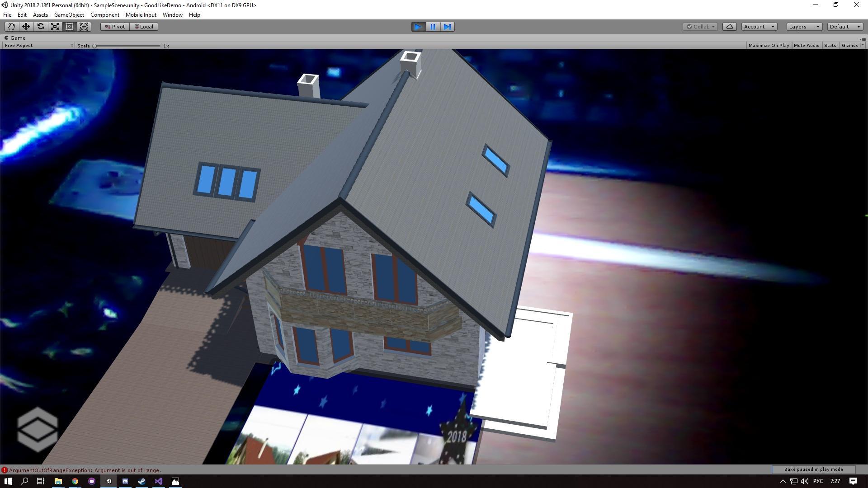This screenshot has width=868, height=488.
Task: Open the clock showing 7:27
Action: (835, 481)
